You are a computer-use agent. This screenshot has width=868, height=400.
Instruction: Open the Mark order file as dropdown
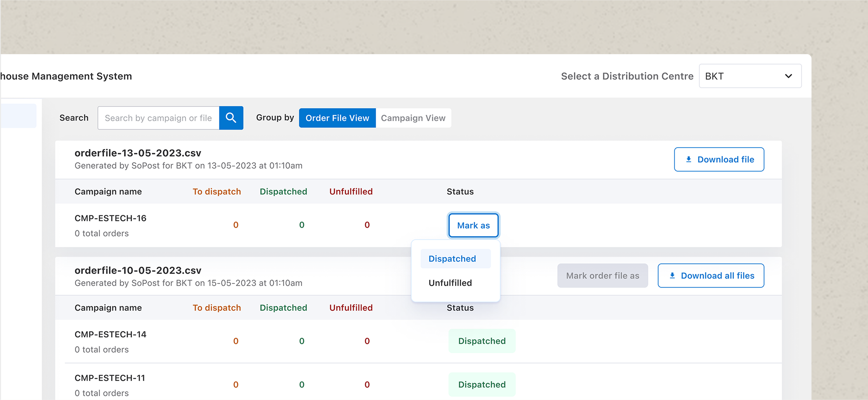pyautogui.click(x=602, y=276)
